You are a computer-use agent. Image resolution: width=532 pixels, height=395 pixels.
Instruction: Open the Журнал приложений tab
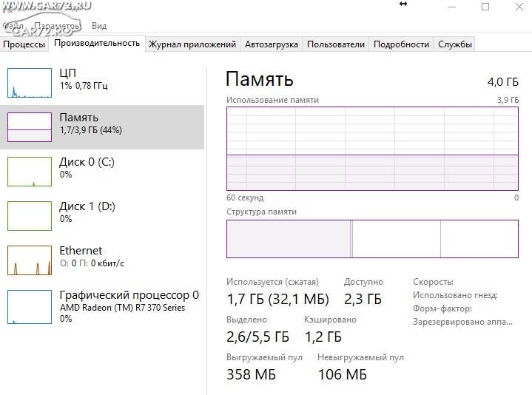click(192, 44)
